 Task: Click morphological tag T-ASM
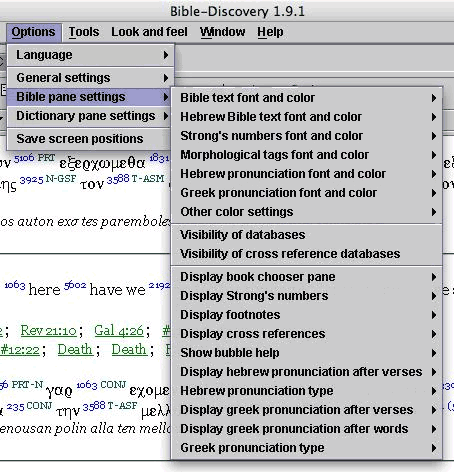(x=148, y=179)
